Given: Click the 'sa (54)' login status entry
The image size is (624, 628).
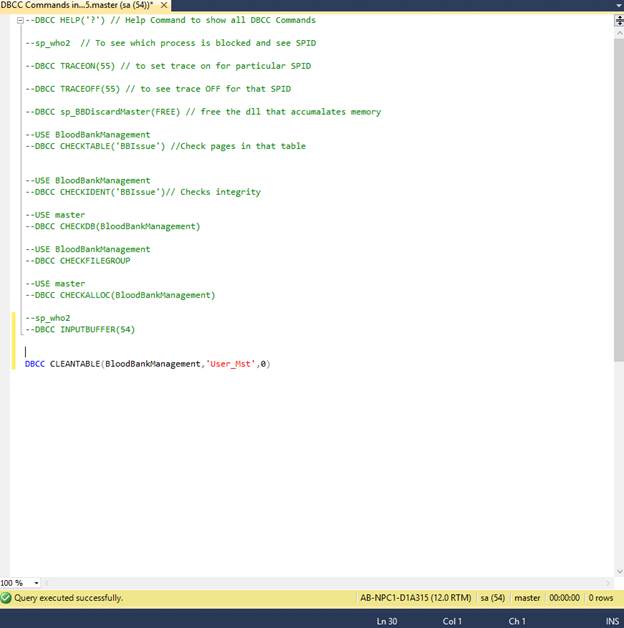Looking at the screenshot, I should point(493,598).
